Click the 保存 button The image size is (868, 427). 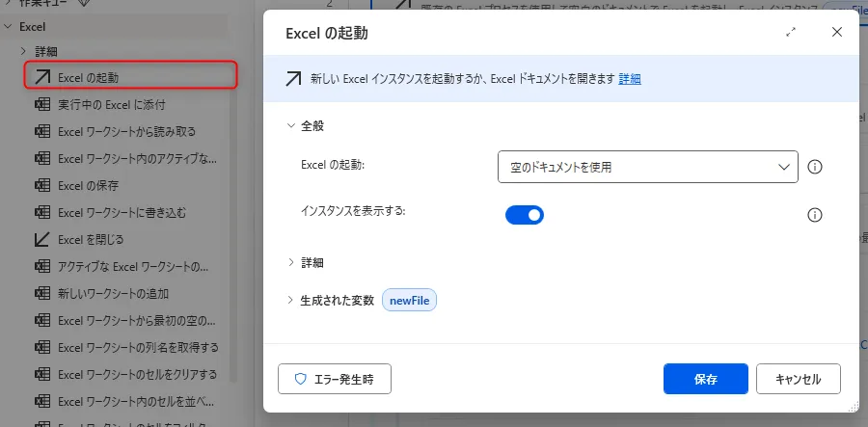coord(705,379)
